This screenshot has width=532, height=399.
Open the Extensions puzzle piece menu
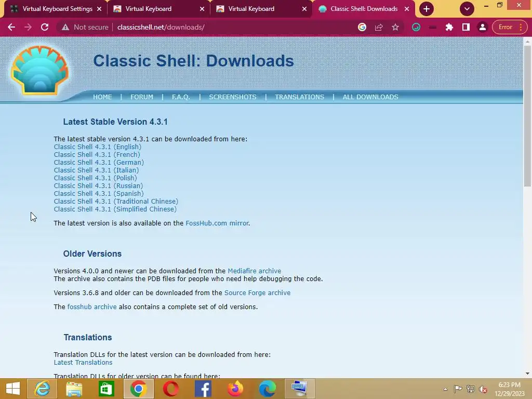click(x=449, y=27)
